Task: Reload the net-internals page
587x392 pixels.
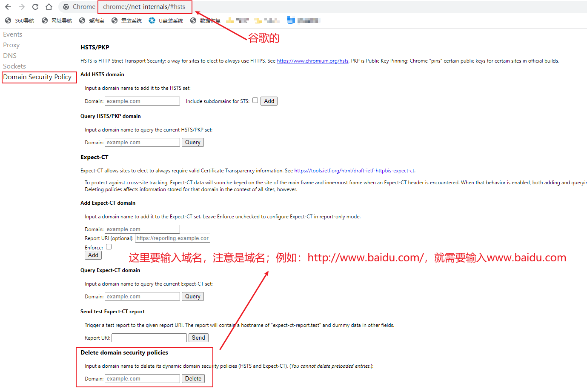Action: tap(35, 7)
